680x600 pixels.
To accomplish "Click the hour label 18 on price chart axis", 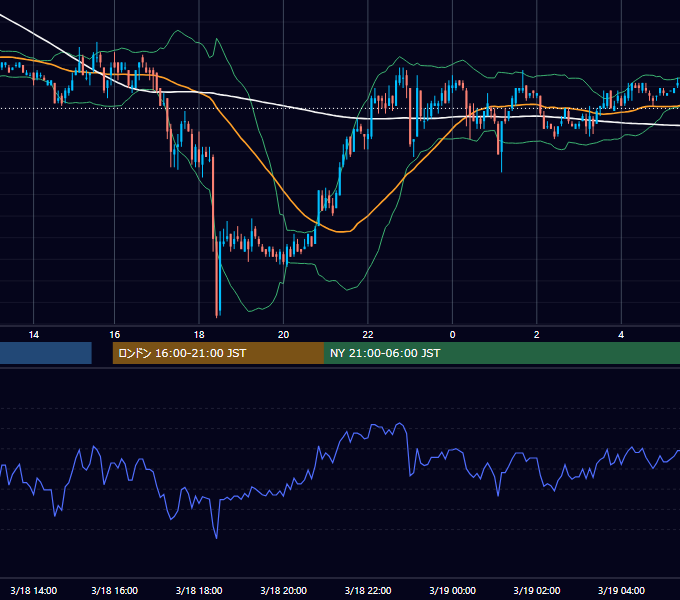I will [x=199, y=335].
